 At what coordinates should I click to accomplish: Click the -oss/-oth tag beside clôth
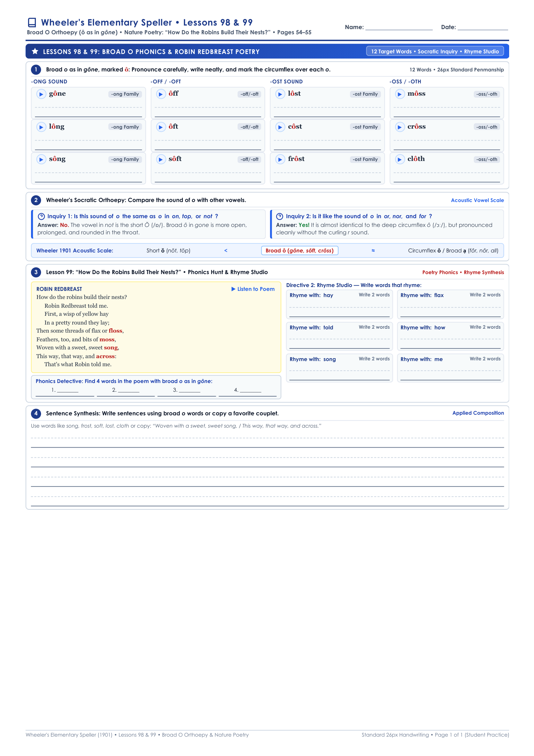487,159
